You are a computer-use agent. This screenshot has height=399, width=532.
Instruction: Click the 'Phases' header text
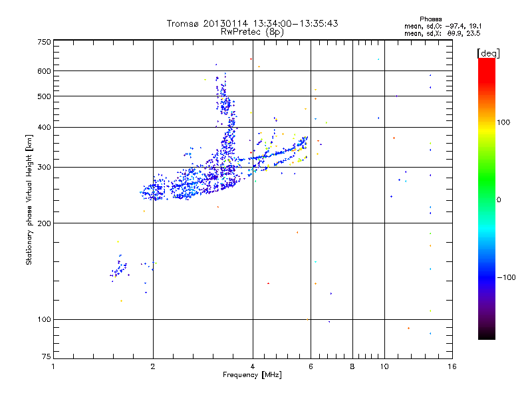430,19
